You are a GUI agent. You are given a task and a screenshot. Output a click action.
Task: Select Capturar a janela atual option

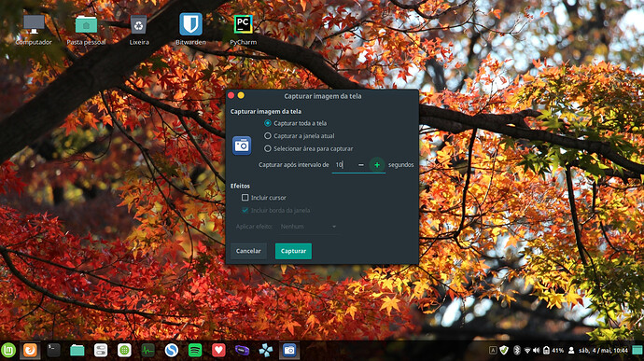tap(300, 136)
